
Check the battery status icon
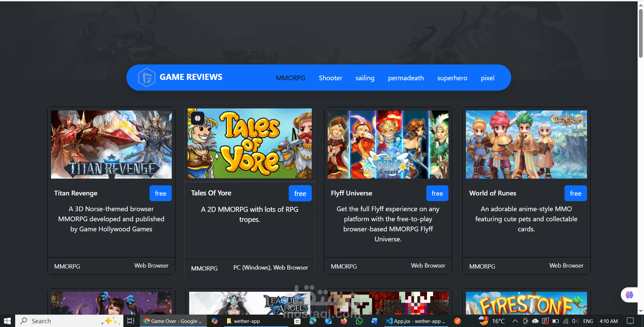pos(555,321)
